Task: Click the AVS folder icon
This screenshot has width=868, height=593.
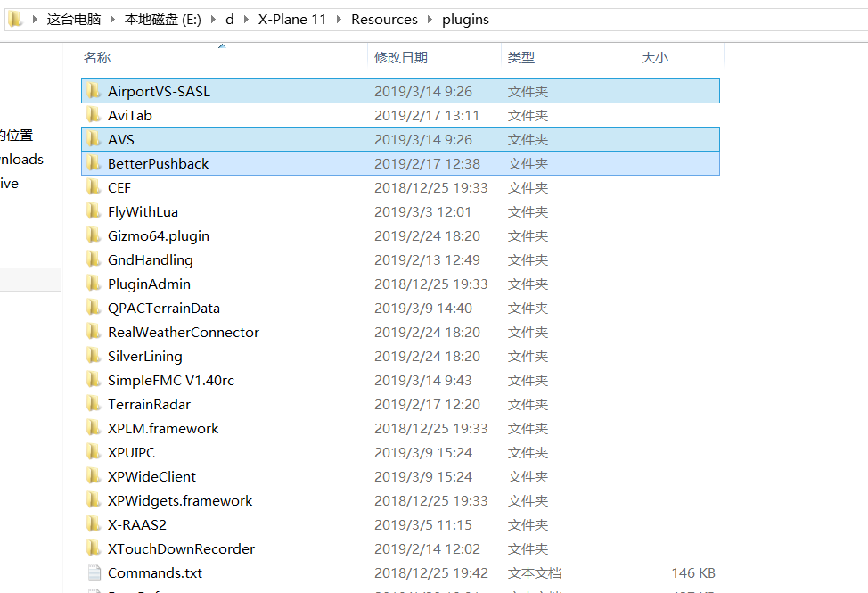Action: tap(94, 139)
